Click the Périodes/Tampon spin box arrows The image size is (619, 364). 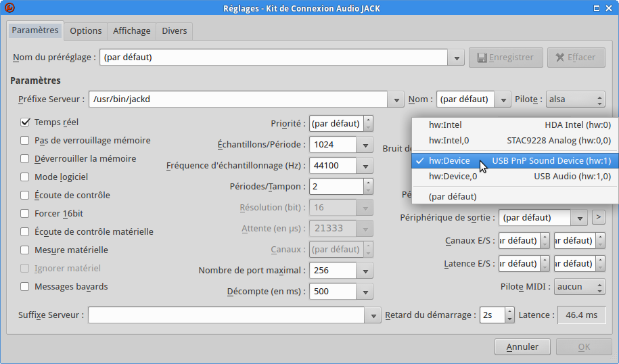tap(369, 186)
